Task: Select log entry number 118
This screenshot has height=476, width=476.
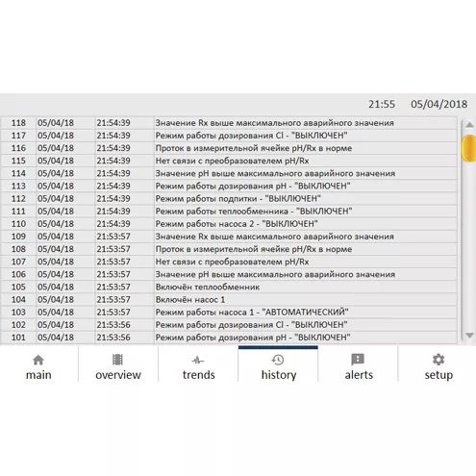Action: (229, 123)
